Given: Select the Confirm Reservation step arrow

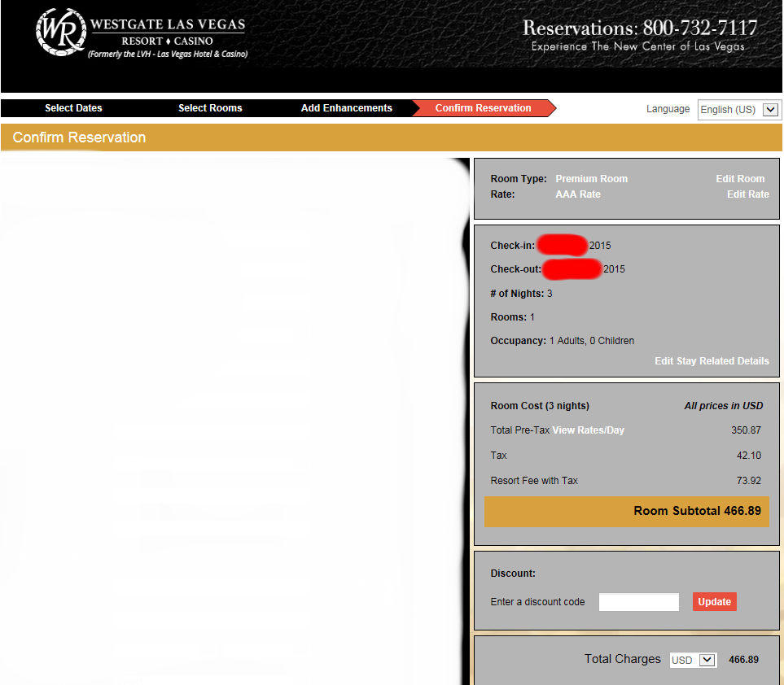Looking at the screenshot, I should [483, 108].
